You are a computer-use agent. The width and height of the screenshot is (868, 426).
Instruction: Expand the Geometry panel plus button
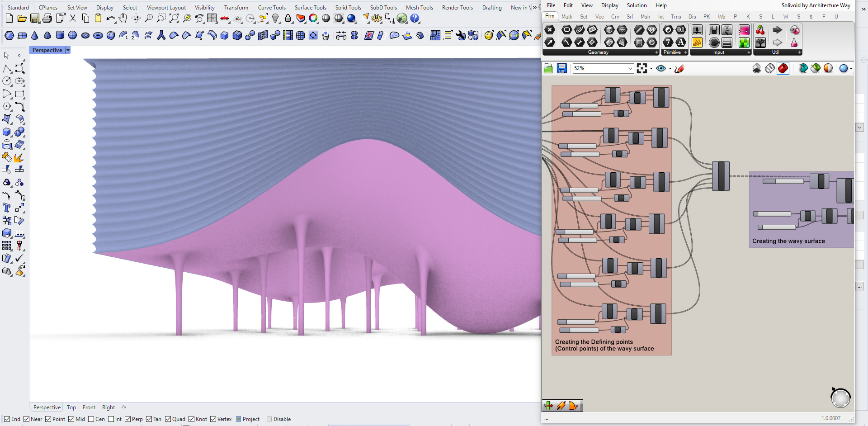(656, 52)
